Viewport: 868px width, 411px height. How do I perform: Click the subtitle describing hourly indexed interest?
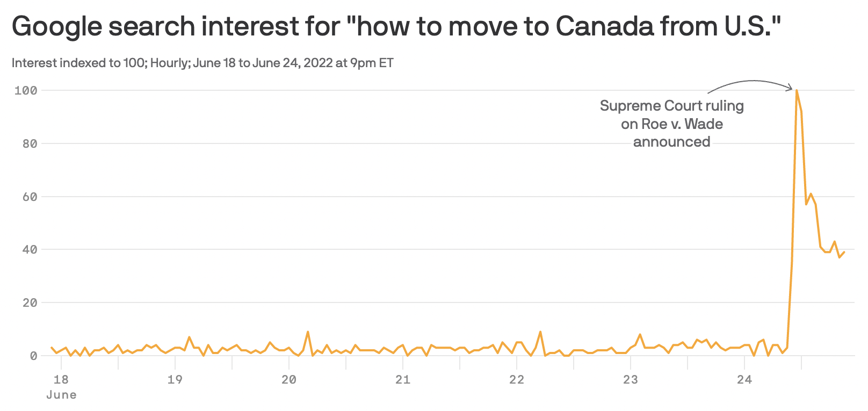click(202, 63)
